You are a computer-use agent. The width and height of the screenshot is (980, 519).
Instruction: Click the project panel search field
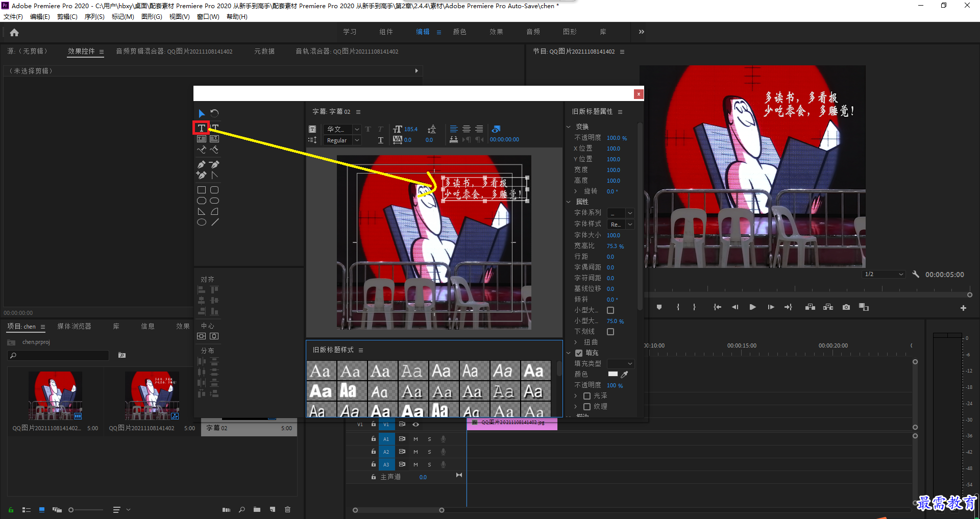(x=59, y=355)
